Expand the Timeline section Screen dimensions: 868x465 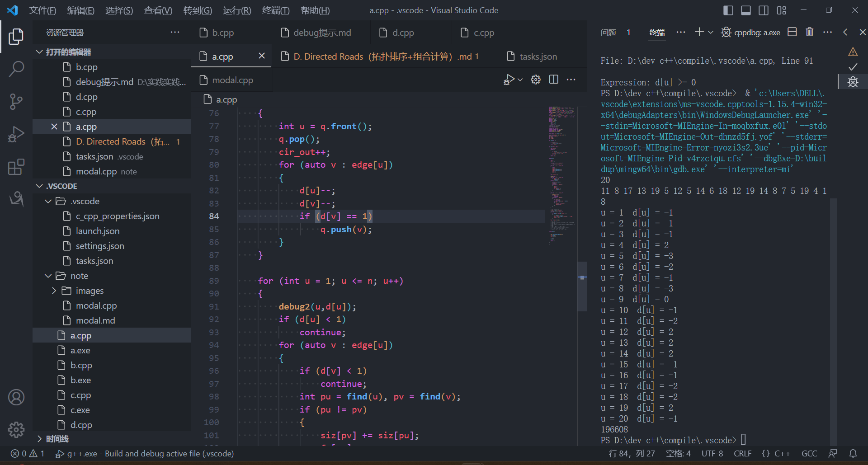click(40, 439)
